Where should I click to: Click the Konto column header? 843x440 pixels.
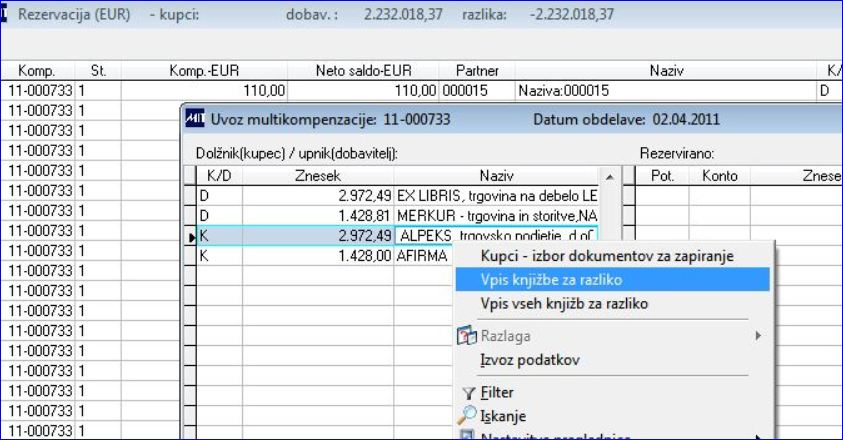pyautogui.click(x=719, y=176)
